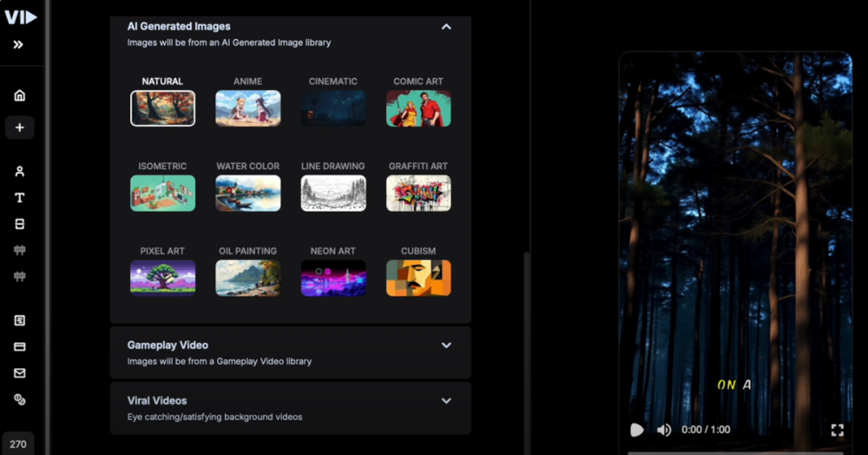Expand the Viral Videos section
Screen dimensions: 868x455
click(x=446, y=400)
